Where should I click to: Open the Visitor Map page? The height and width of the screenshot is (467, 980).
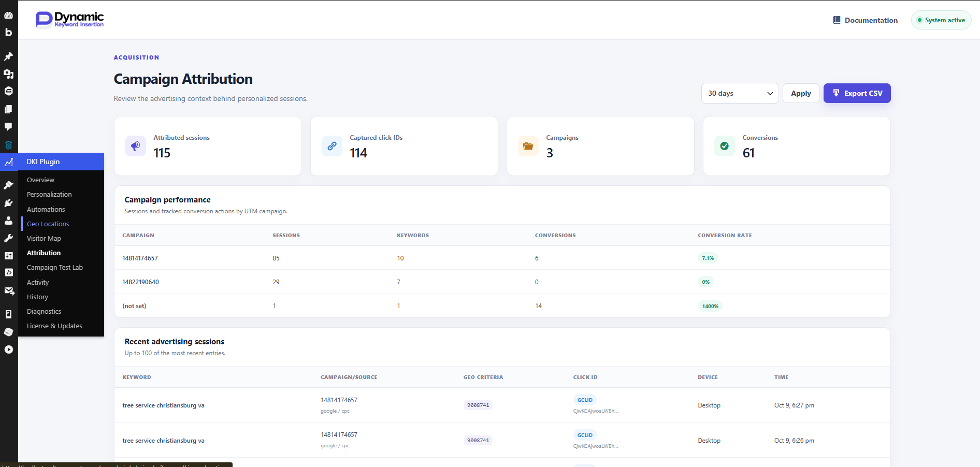(44, 238)
